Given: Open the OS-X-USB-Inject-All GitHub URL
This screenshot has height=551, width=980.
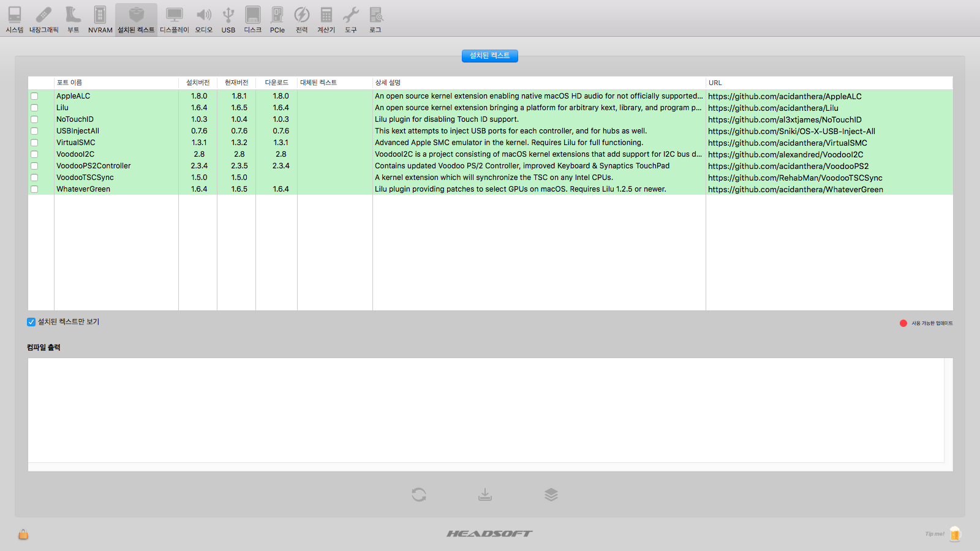Looking at the screenshot, I should [x=791, y=131].
